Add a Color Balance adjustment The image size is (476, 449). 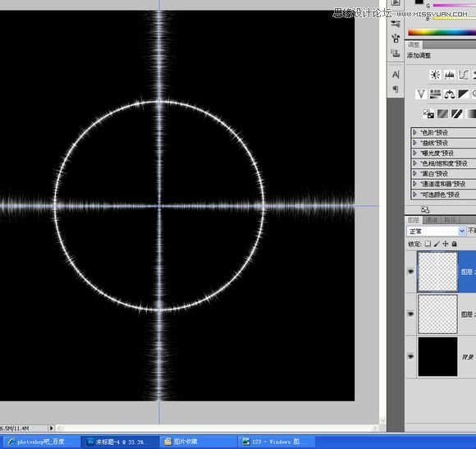449,94
